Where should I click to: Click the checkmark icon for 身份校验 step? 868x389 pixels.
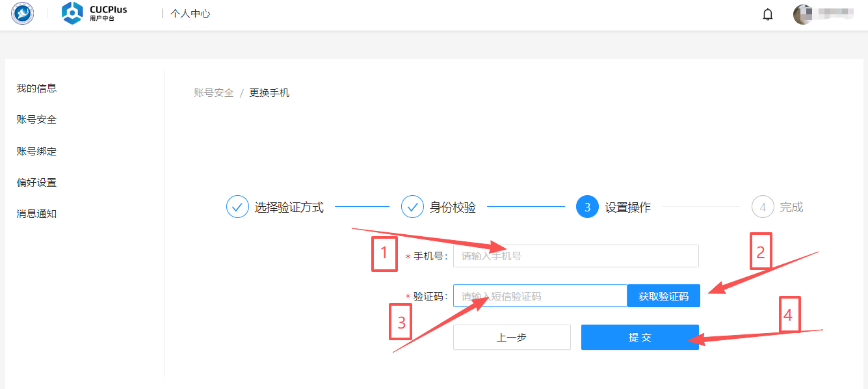click(412, 207)
